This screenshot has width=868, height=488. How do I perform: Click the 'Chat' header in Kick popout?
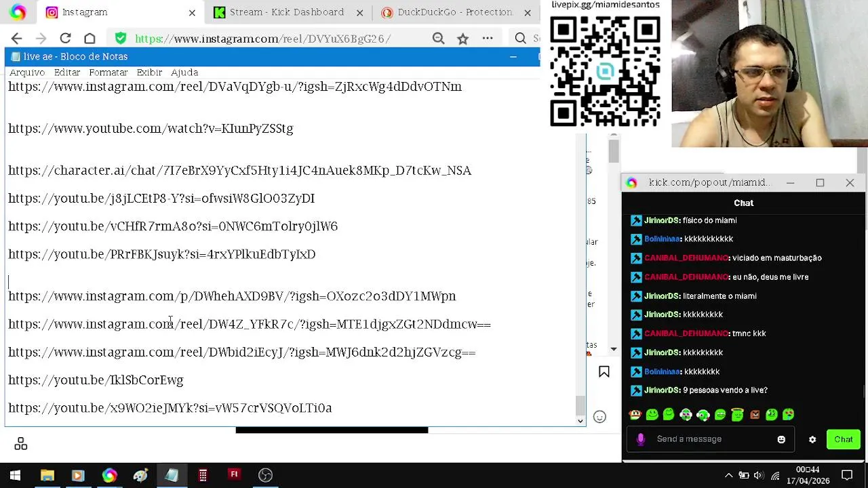tap(743, 203)
